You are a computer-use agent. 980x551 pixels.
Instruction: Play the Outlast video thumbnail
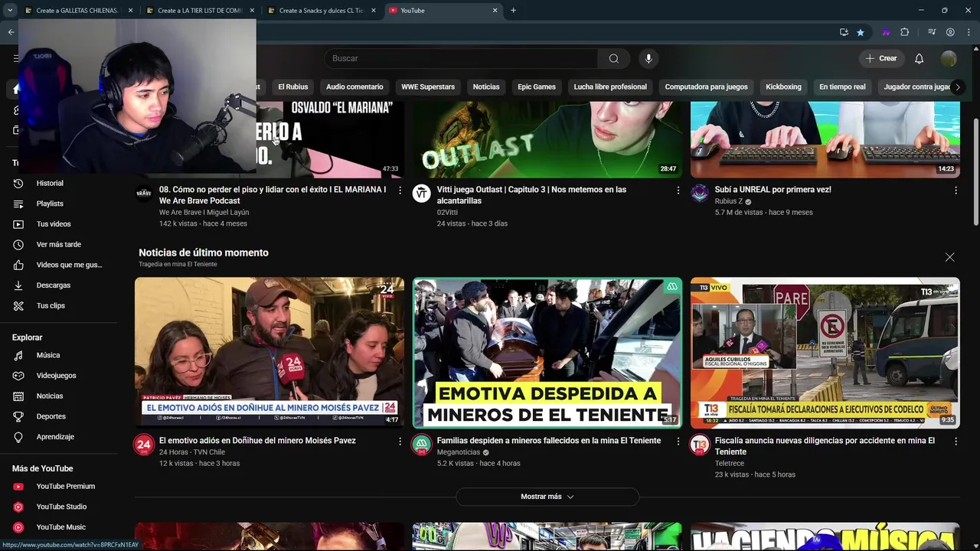coord(547,139)
